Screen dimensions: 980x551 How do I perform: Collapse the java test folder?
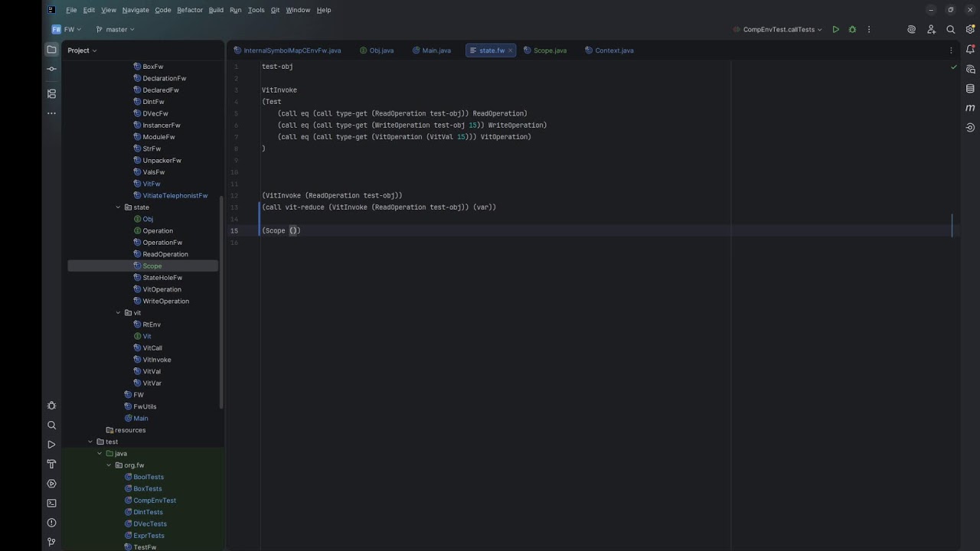point(100,454)
